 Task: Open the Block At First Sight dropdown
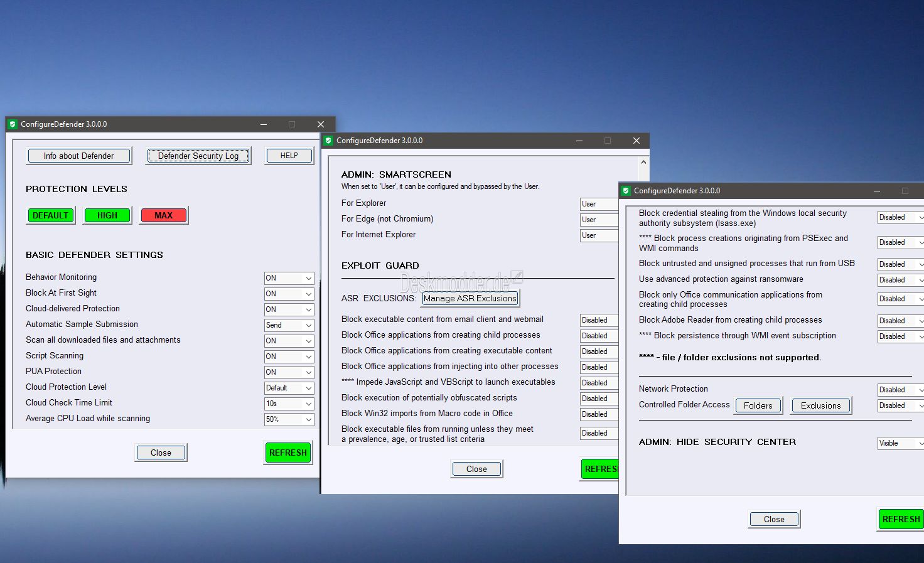click(289, 294)
